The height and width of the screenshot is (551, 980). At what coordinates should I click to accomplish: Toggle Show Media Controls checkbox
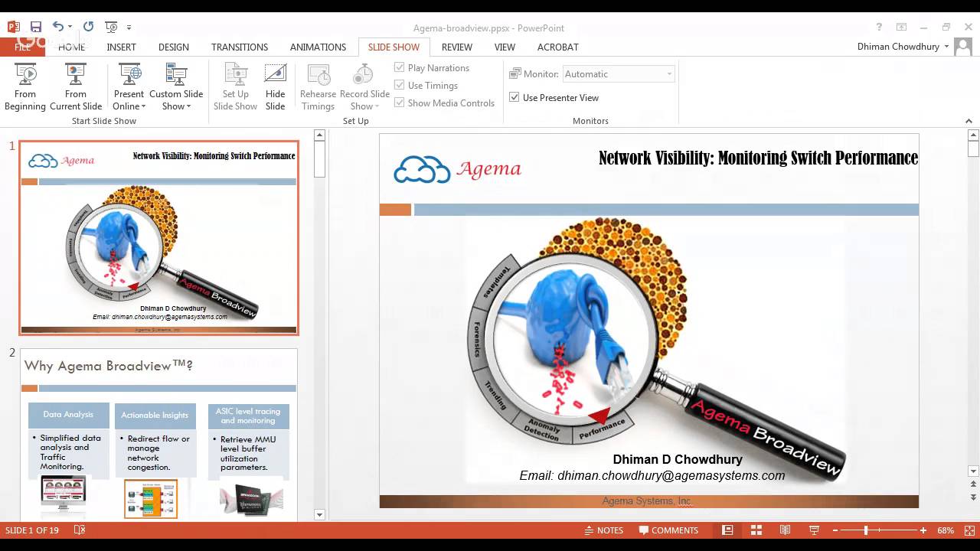tap(400, 103)
